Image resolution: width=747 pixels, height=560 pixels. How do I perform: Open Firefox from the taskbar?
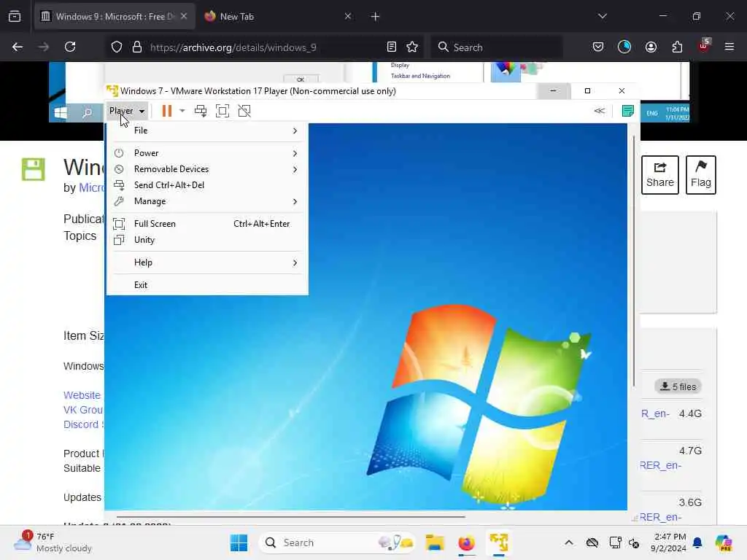point(466,542)
